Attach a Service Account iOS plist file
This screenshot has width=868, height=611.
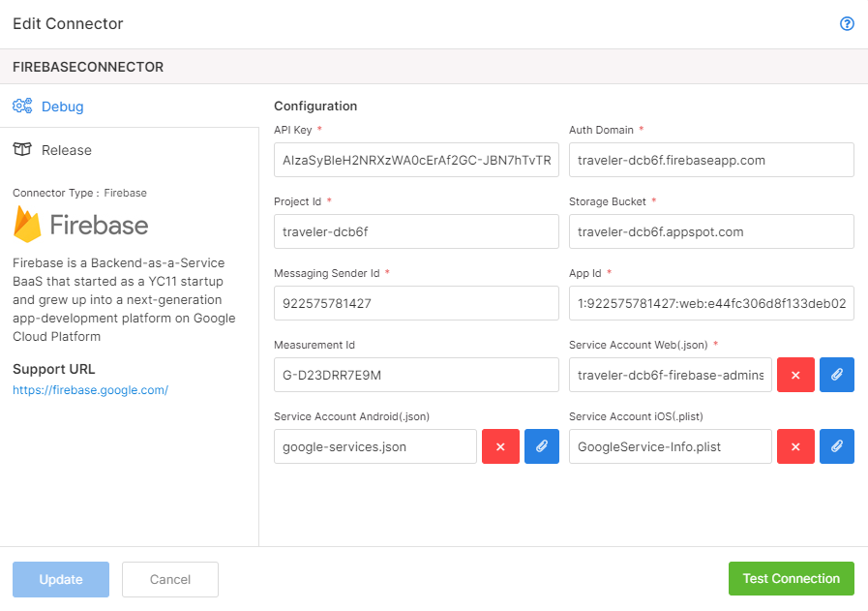click(836, 446)
